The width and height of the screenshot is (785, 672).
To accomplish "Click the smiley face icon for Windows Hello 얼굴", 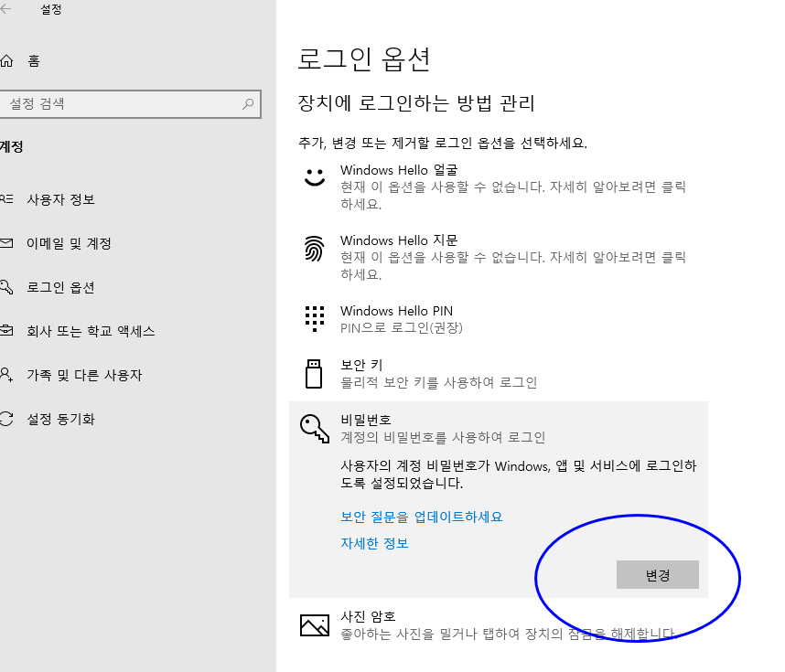I will tap(315, 177).
